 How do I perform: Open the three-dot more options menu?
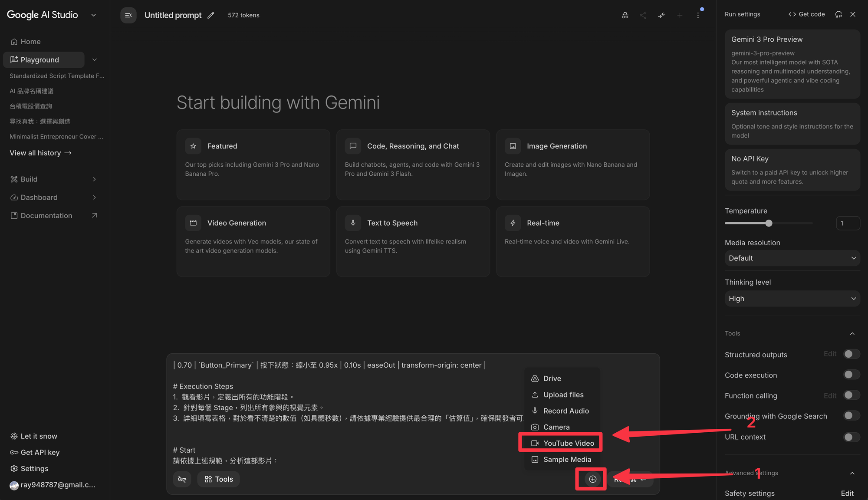coord(698,15)
